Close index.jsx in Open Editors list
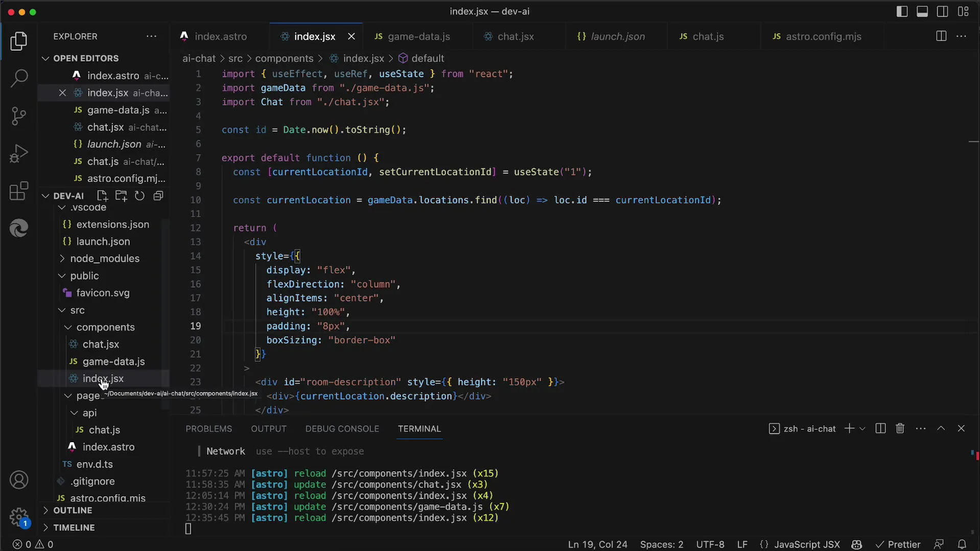This screenshot has width=980, height=551. 62,93
